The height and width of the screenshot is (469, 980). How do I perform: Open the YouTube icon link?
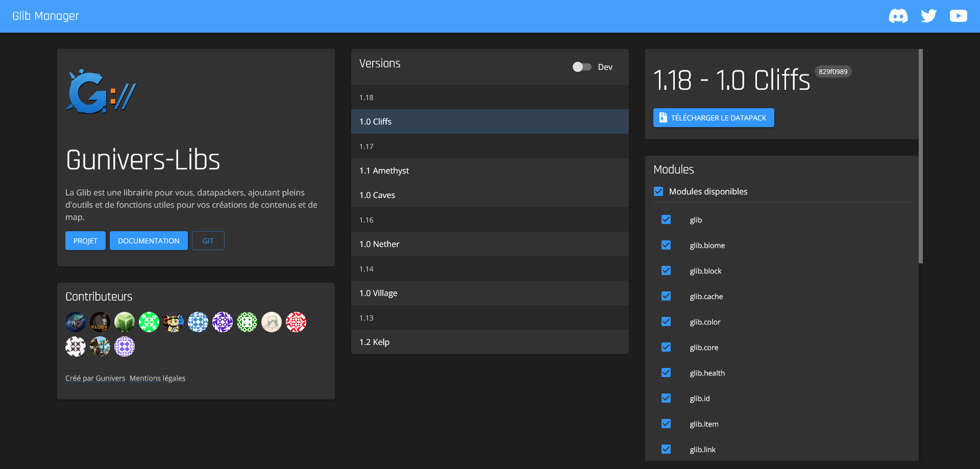[958, 16]
